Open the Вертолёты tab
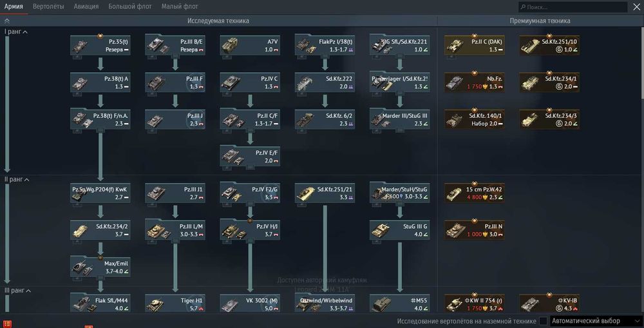Screen dimensions: 644x328 tap(48, 6)
